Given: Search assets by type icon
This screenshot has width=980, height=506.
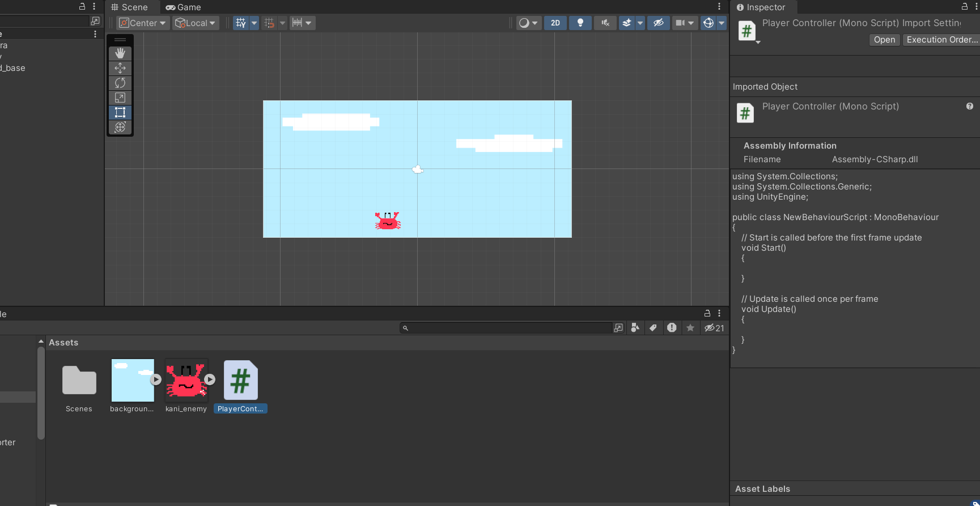Looking at the screenshot, I should (x=635, y=328).
